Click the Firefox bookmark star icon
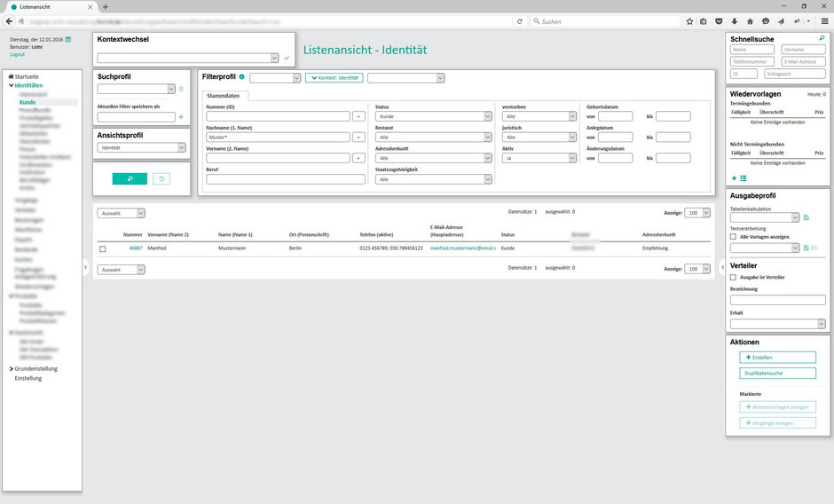Image resolution: width=834 pixels, height=504 pixels. point(689,21)
